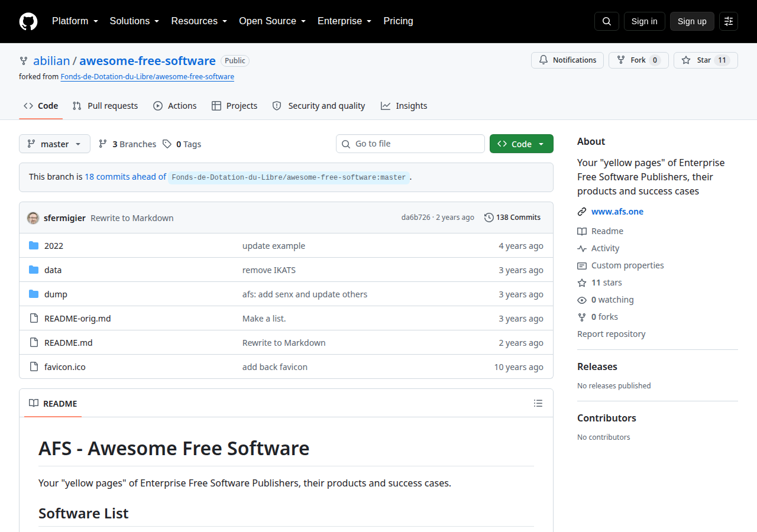Open README-orig.md file

pyautogui.click(x=77, y=319)
